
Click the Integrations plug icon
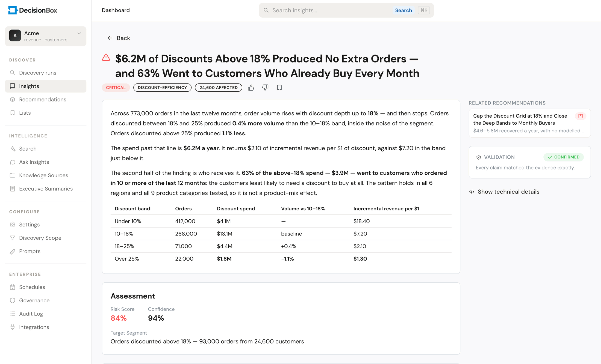13,327
